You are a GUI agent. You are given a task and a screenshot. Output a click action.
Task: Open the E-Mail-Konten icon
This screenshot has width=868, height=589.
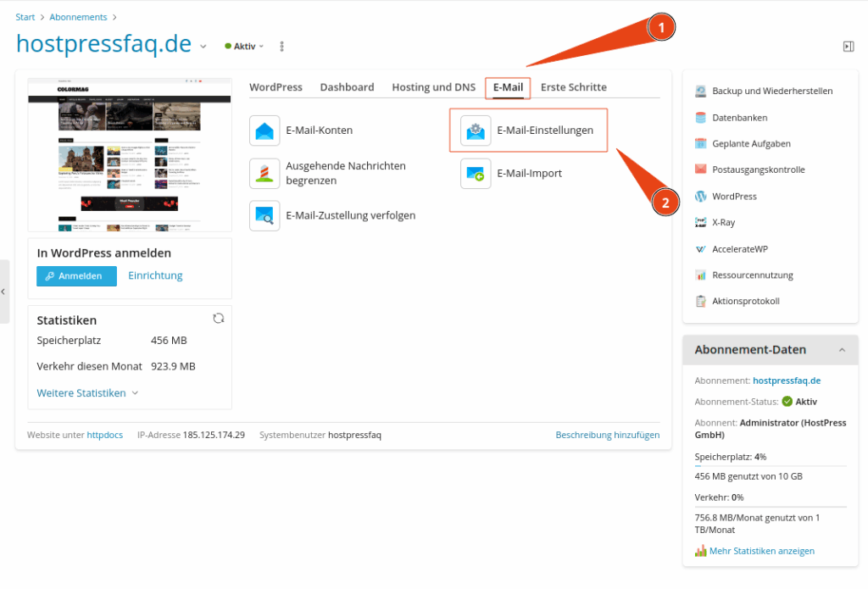pos(264,131)
